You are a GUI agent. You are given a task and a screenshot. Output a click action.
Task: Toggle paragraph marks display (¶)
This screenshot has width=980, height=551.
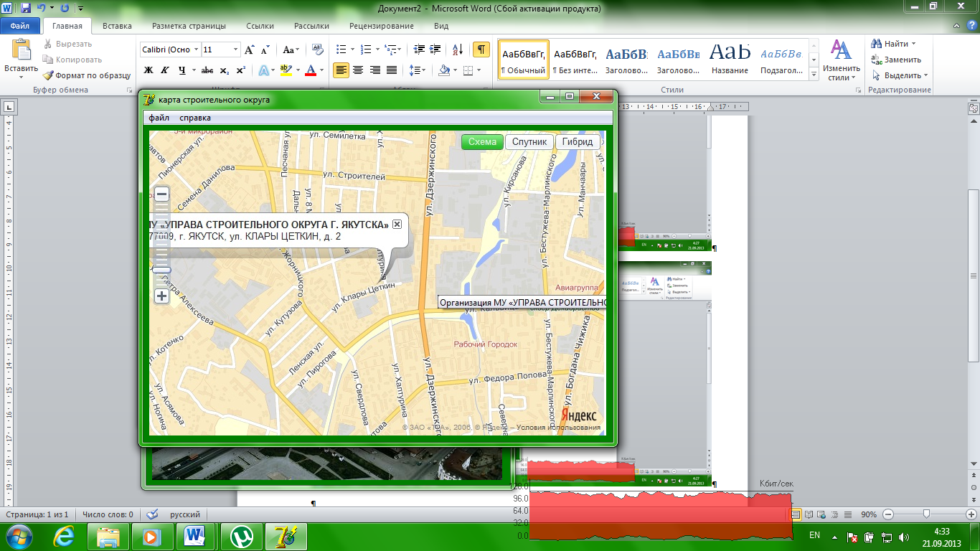click(x=481, y=50)
